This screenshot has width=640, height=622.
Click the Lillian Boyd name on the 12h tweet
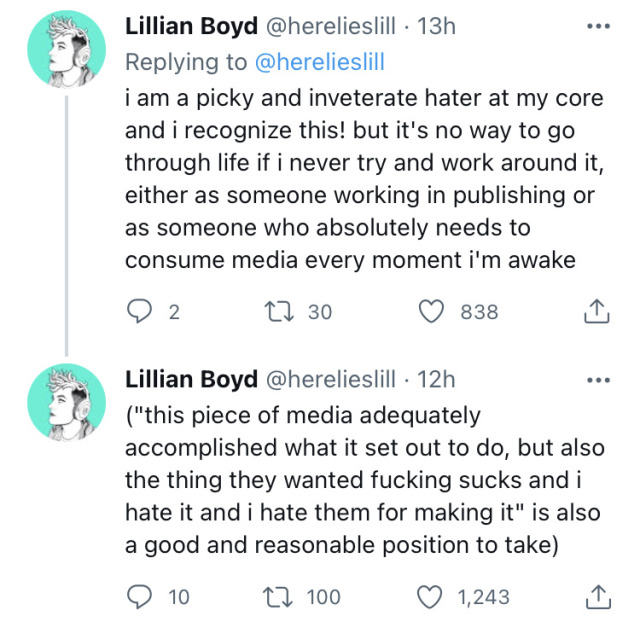(188, 380)
